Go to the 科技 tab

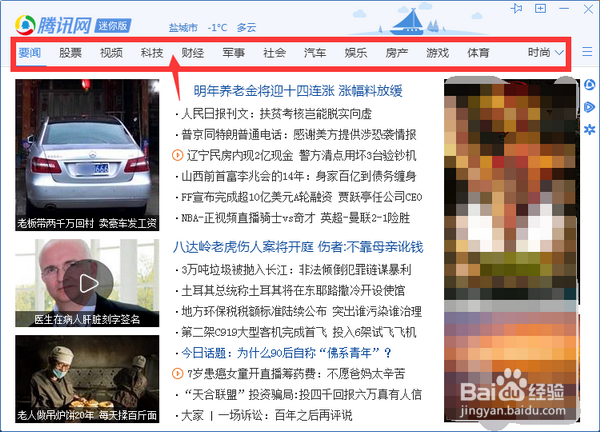pyautogui.click(x=152, y=52)
